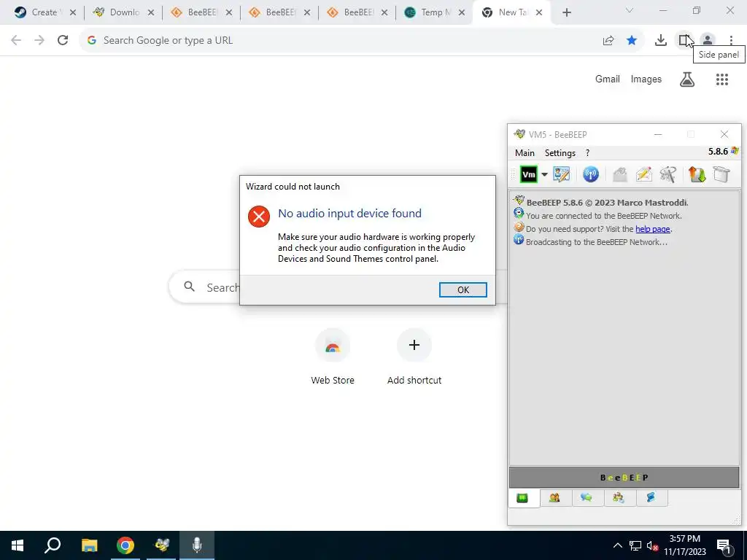
Task: Open the Google apps grid
Action: (722, 79)
